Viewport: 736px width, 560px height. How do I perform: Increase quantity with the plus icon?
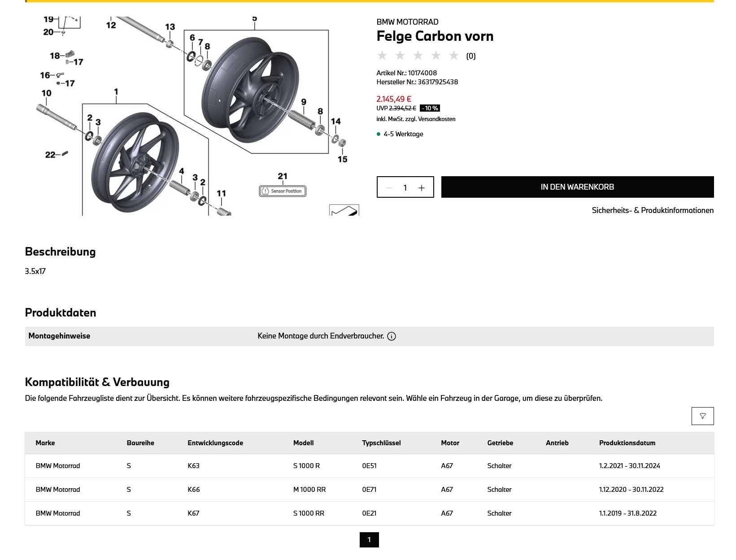[x=422, y=187]
